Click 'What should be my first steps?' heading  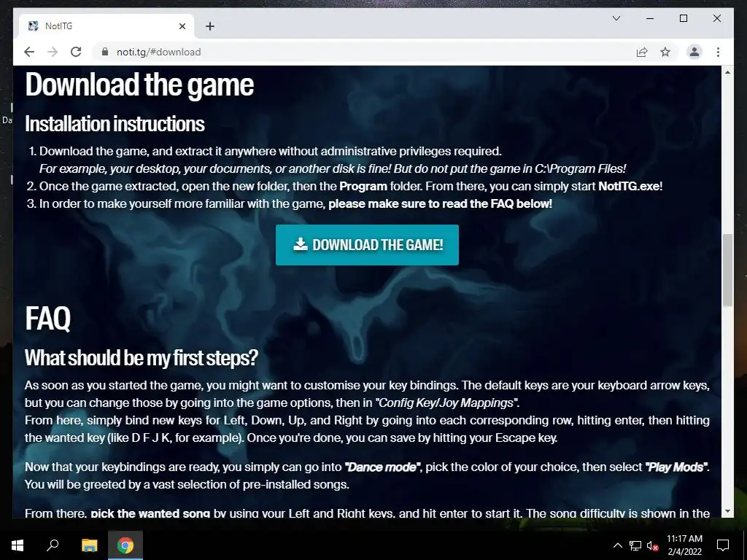pos(142,357)
